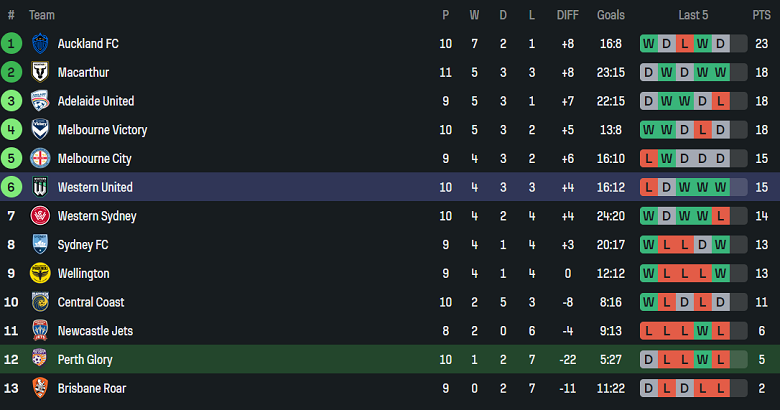Sort standings by DIFF column header

(567, 15)
